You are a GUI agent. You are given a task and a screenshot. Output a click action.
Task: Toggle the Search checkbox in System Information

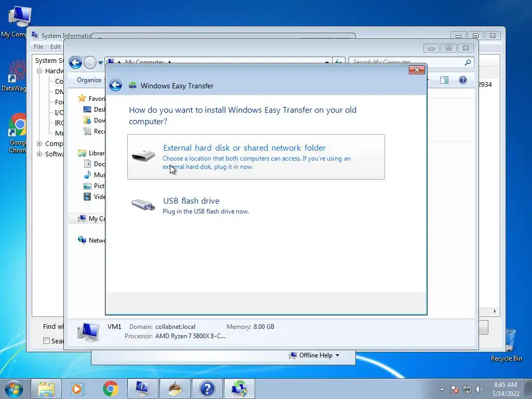tap(46, 341)
